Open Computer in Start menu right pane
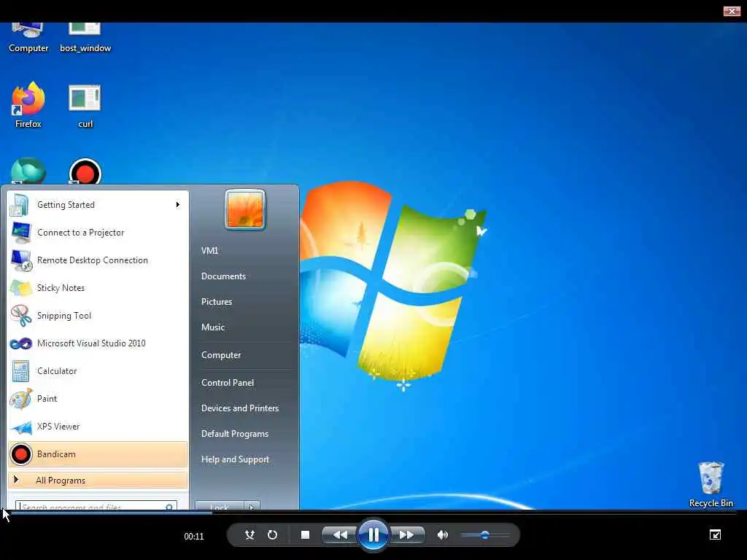The image size is (747, 560). pyautogui.click(x=221, y=355)
